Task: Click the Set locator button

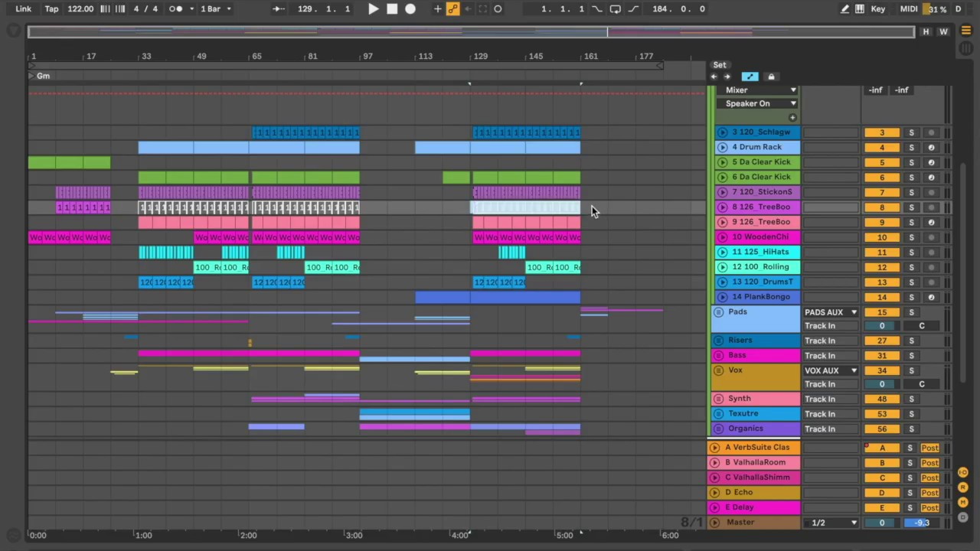Action: click(720, 65)
